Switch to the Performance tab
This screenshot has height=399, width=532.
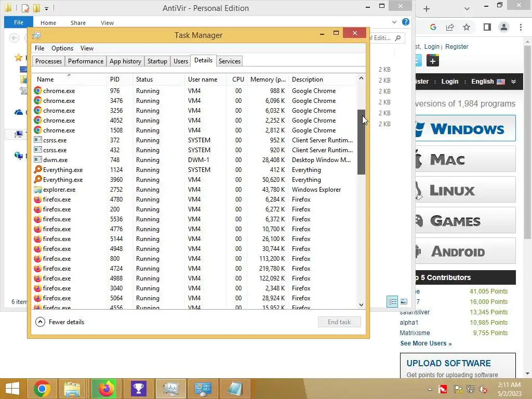[x=86, y=61]
